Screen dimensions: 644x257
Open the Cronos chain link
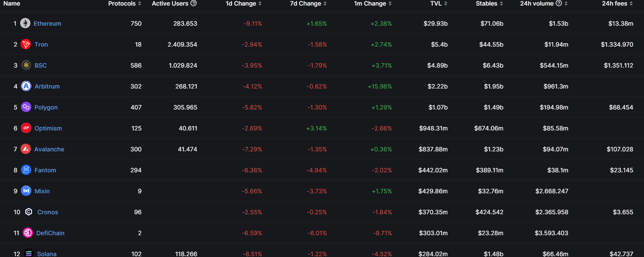tap(48, 212)
